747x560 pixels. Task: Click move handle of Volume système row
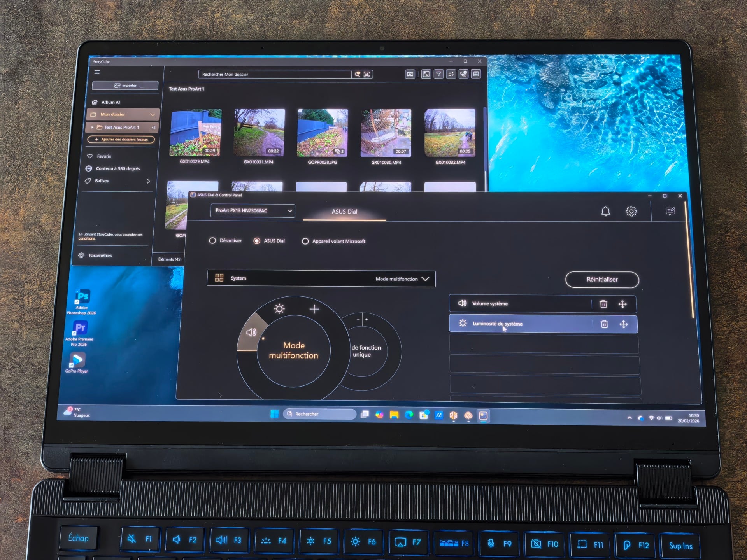pyautogui.click(x=622, y=304)
